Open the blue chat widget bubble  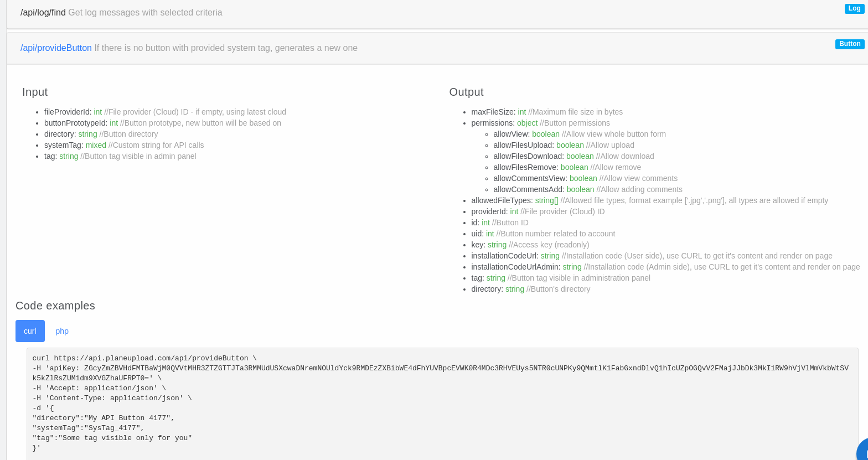point(862,450)
